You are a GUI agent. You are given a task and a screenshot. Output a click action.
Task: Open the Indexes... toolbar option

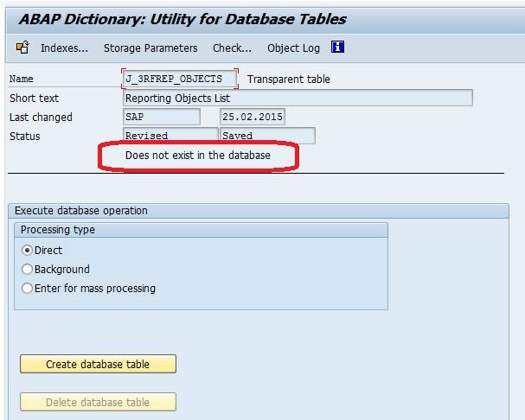coord(64,48)
